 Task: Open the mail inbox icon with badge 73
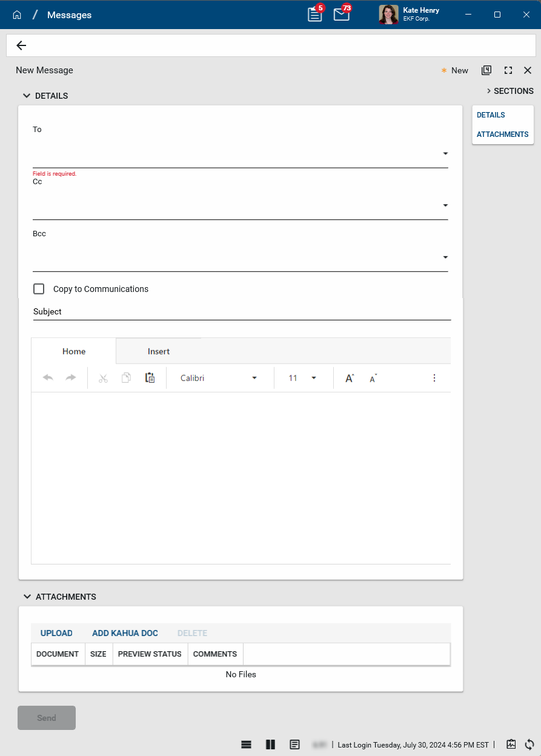tap(342, 15)
